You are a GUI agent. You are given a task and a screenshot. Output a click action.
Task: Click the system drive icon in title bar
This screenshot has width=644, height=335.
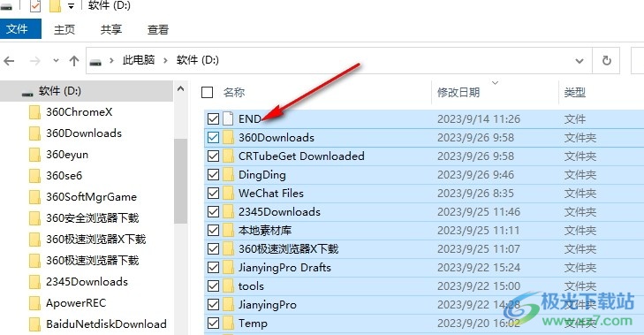click(x=6, y=6)
